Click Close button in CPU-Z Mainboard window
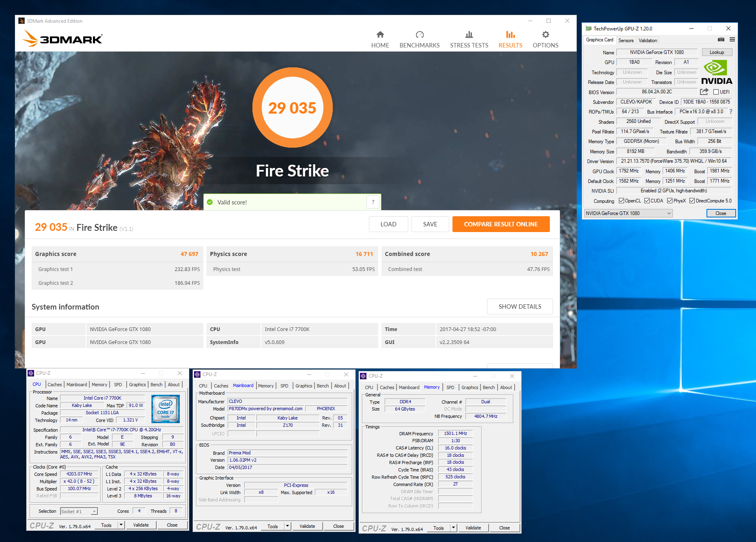Image resolution: width=756 pixels, height=542 pixels. coord(338,526)
